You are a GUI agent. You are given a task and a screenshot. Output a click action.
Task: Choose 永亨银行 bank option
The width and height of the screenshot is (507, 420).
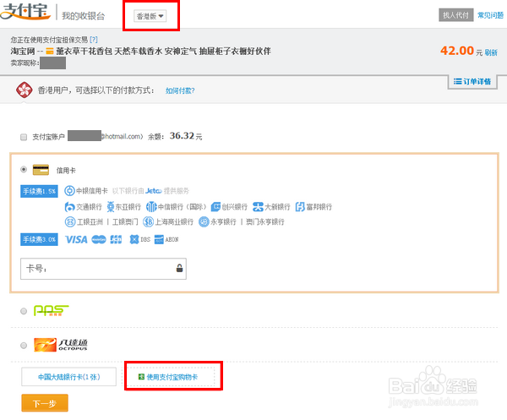coord(217,221)
